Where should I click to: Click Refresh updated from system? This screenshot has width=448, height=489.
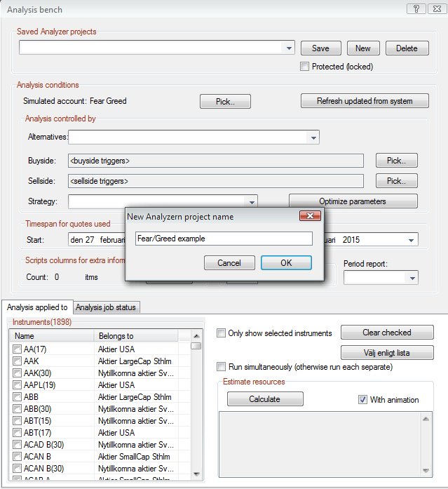pos(365,101)
